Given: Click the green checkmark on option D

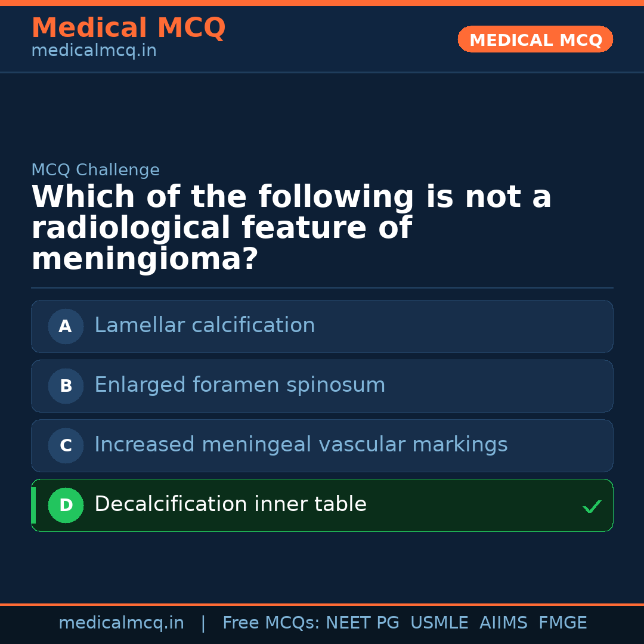Looking at the screenshot, I should tap(593, 506).
